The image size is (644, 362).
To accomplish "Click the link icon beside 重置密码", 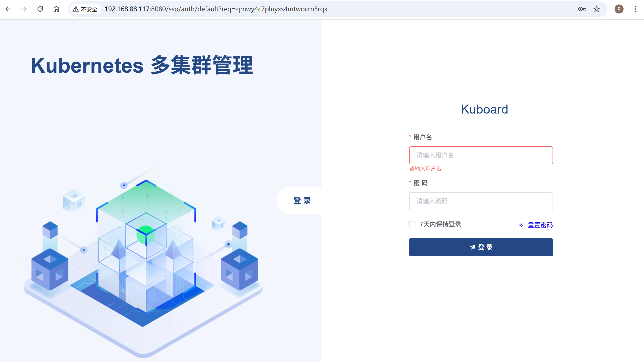I will tap(521, 225).
